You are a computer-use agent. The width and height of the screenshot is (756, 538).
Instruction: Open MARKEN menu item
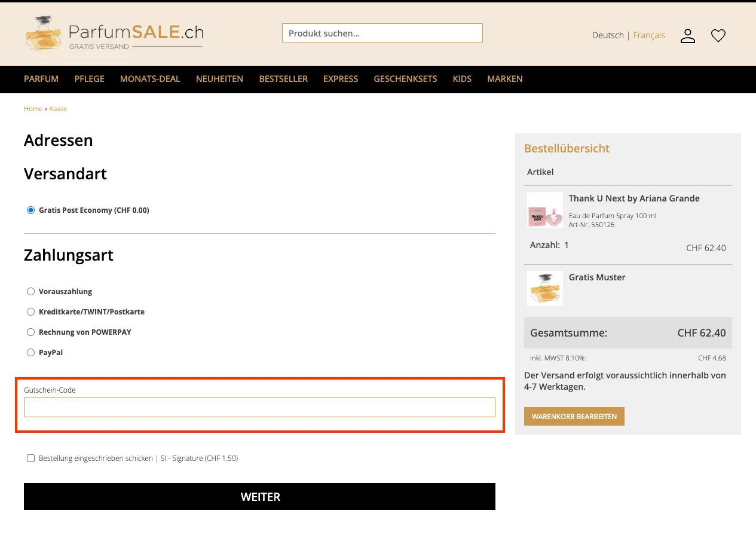tap(505, 79)
